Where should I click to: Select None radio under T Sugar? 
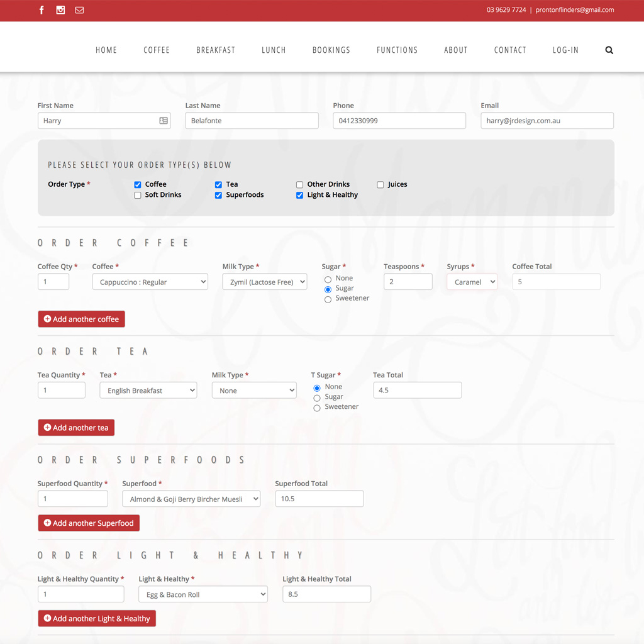click(317, 388)
